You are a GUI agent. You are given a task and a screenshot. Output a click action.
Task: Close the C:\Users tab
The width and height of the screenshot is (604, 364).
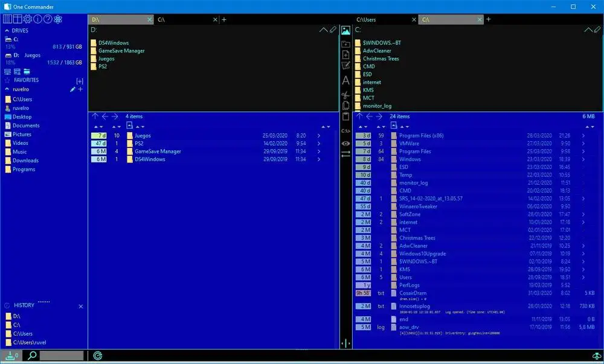click(414, 20)
